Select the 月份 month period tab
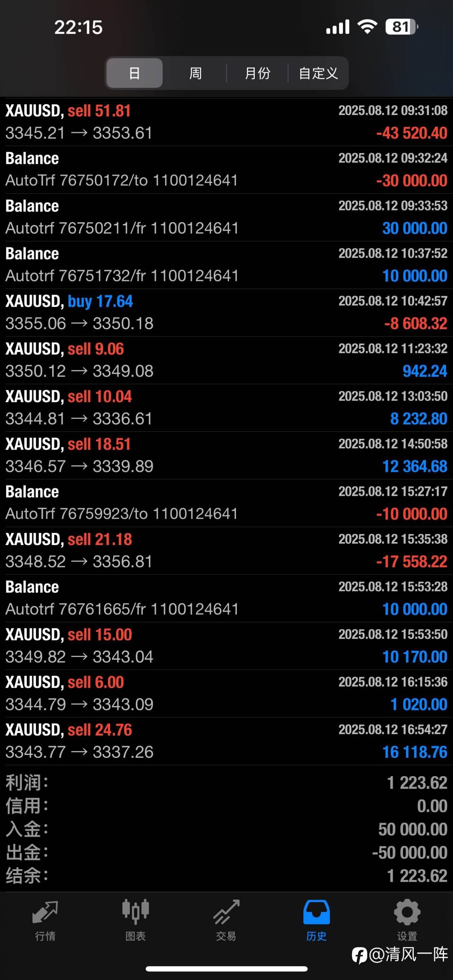The image size is (453, 980). coord(258,73)
